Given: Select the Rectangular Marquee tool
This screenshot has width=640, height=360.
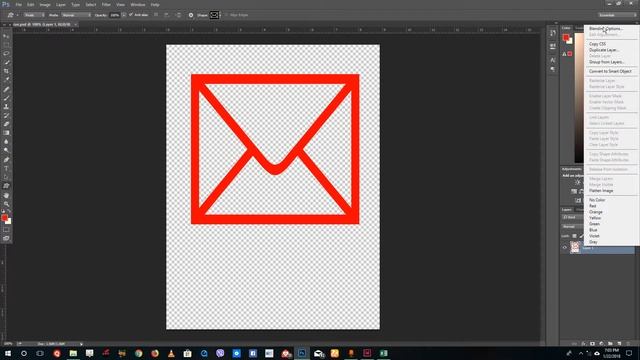Looking at the screenshot, I should coord(6,44).
